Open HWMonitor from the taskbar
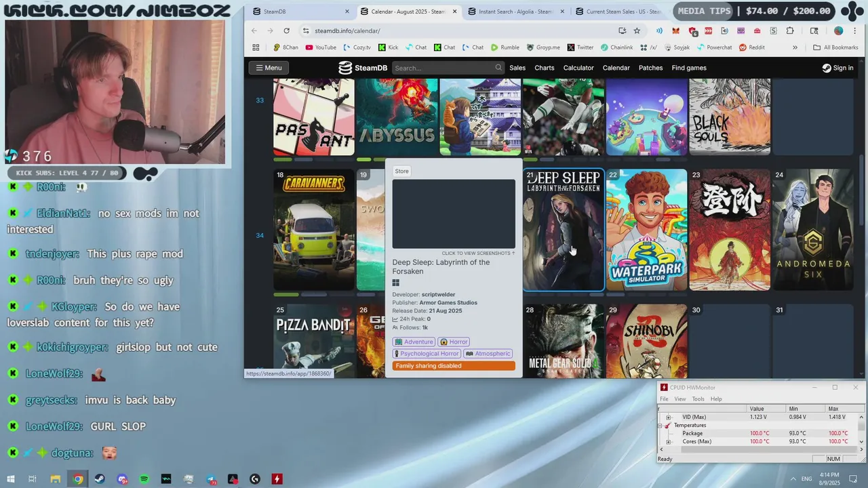 tap(277, 479)
